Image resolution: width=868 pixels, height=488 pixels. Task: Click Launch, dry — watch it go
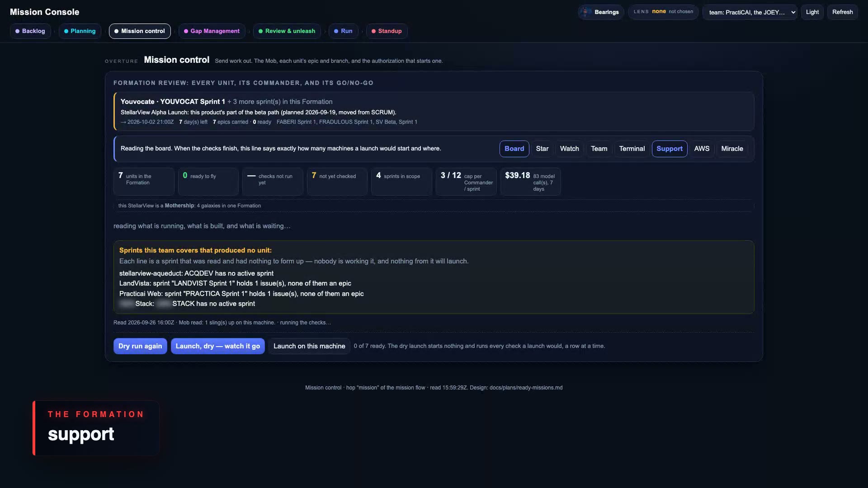217,346
